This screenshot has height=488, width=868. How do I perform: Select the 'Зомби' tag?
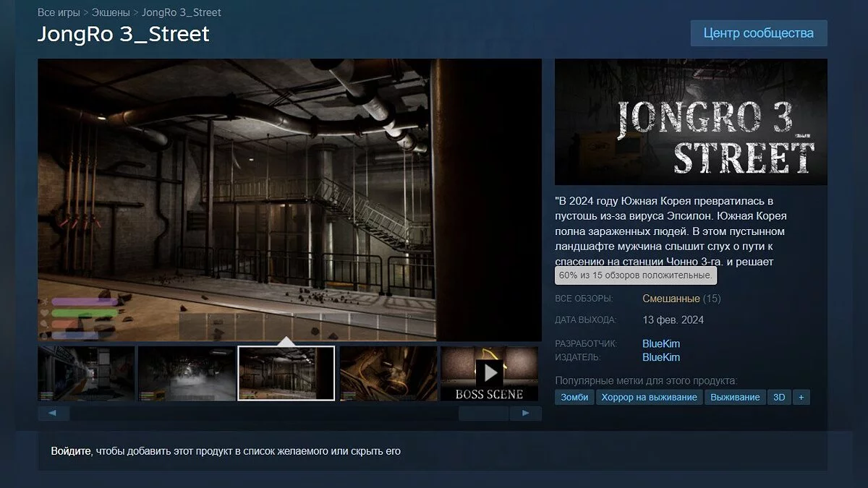575,397
